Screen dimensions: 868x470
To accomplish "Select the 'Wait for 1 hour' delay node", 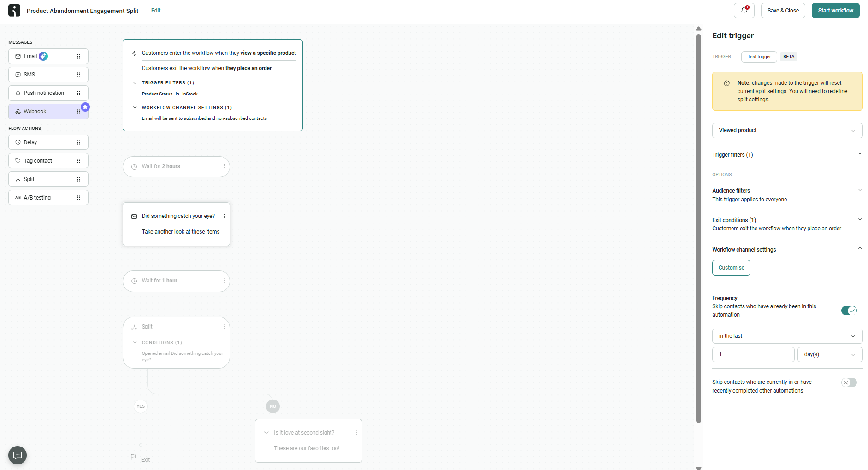I will click(176, 281).
